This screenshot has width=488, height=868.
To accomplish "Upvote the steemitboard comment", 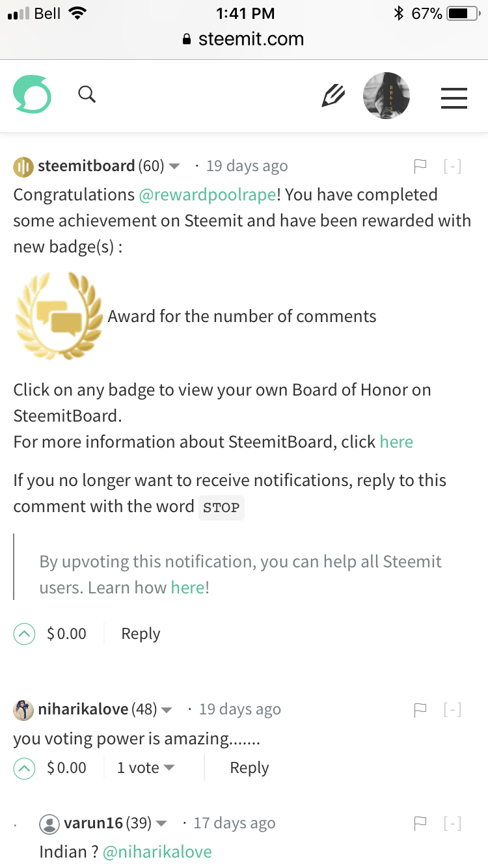I will coord(24,634).
